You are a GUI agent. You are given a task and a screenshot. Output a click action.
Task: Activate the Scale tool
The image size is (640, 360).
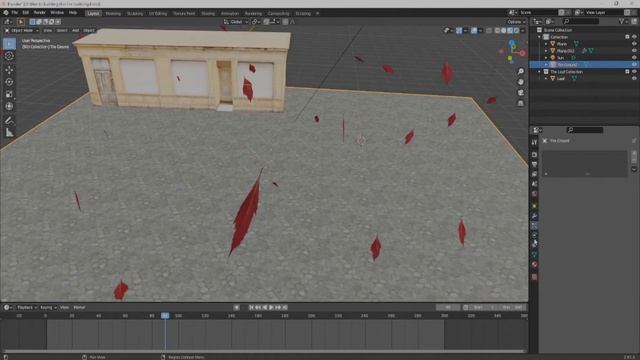9,94
